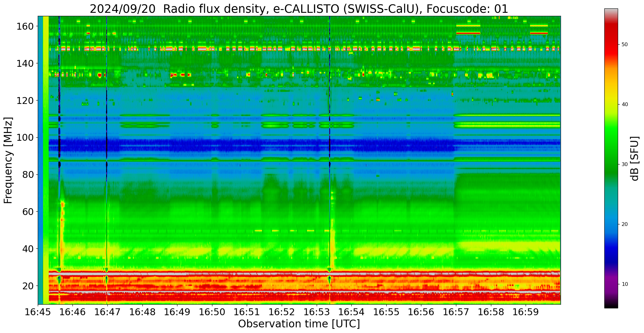
Task: Click the frequency axis tick label 40
Action: tap(28, 249)
